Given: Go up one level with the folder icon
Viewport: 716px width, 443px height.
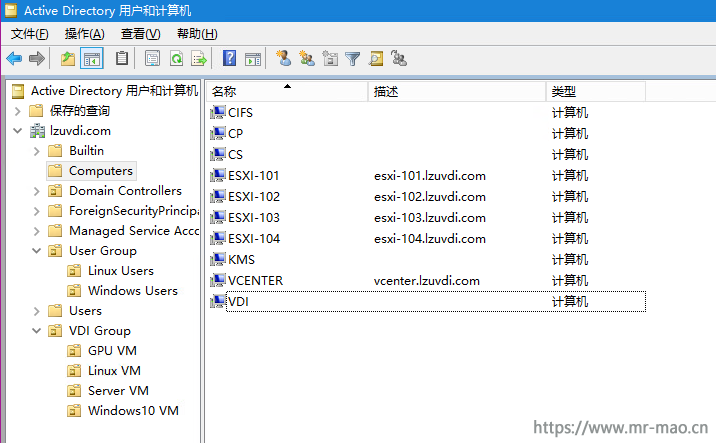Looking at the screenshot, I should point(68,58).
